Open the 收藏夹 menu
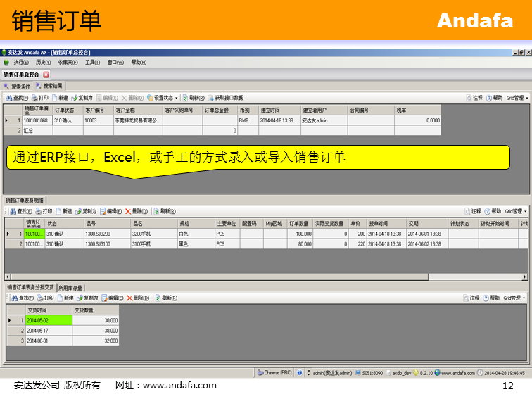The height and width of the screenshot is (399, 532). coord(68,62)
